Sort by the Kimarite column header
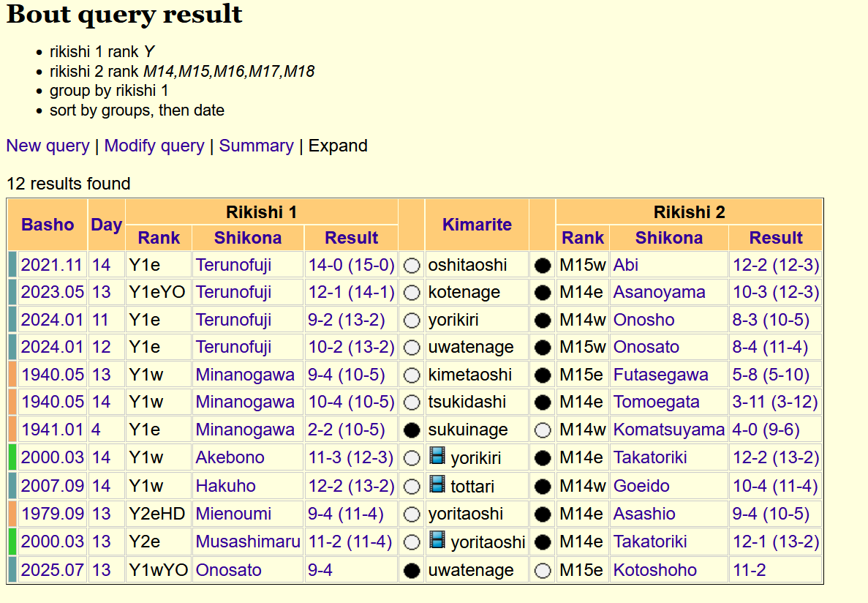Screen dimensions: 868x603 (x=477, y=225)
